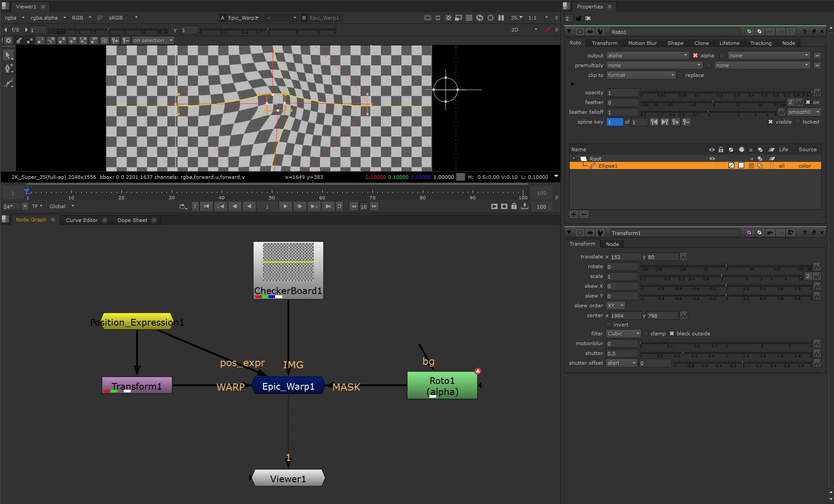Click the spline add-keyframe icon in Roto1

tap(675, 122)
